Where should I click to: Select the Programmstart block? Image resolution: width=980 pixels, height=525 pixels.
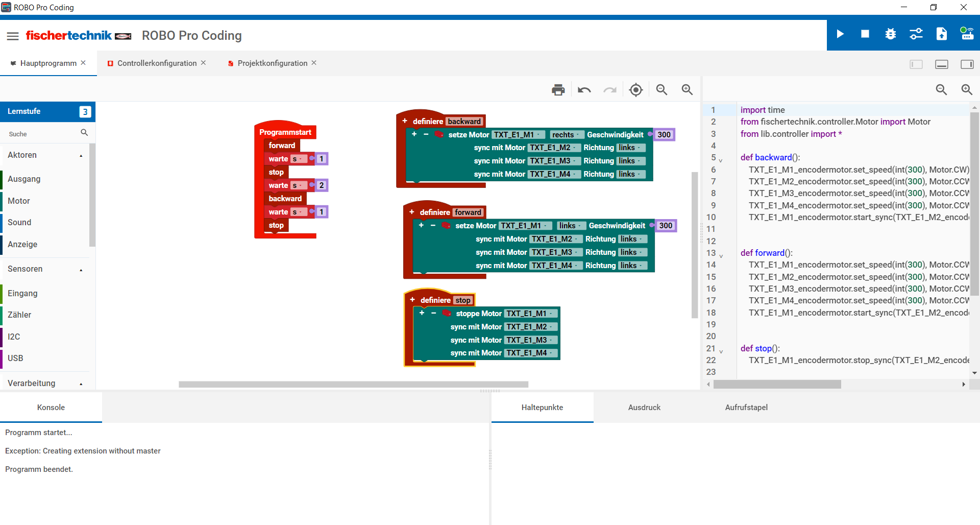285,132
